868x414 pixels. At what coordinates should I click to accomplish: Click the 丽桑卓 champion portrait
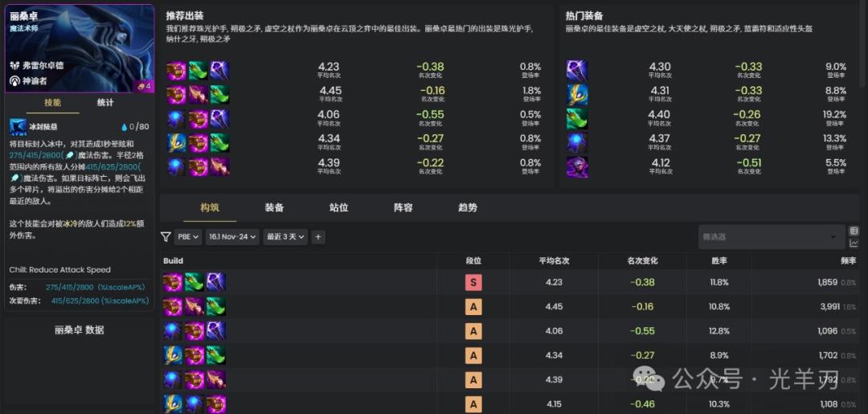coord(79,48)
